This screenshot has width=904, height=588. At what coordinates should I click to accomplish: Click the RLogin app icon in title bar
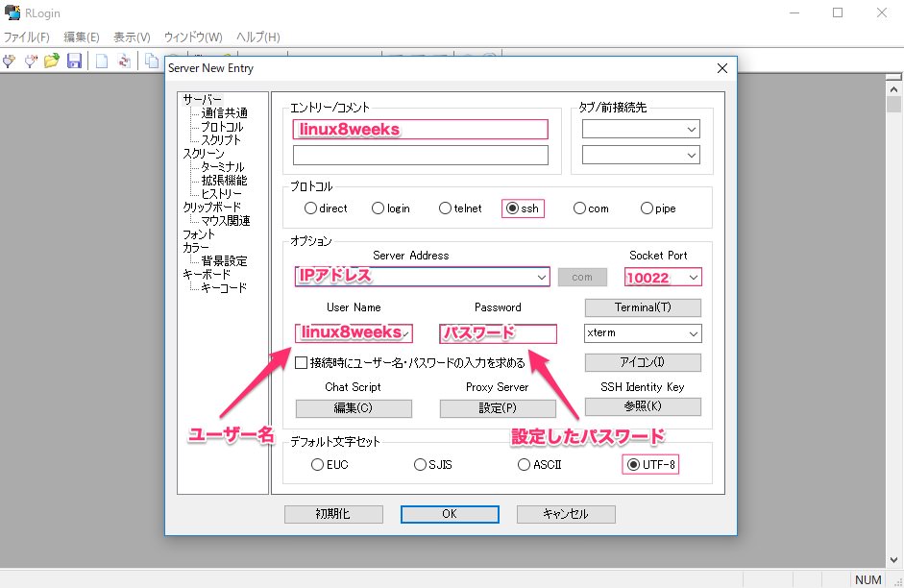(x=12, y=12)
